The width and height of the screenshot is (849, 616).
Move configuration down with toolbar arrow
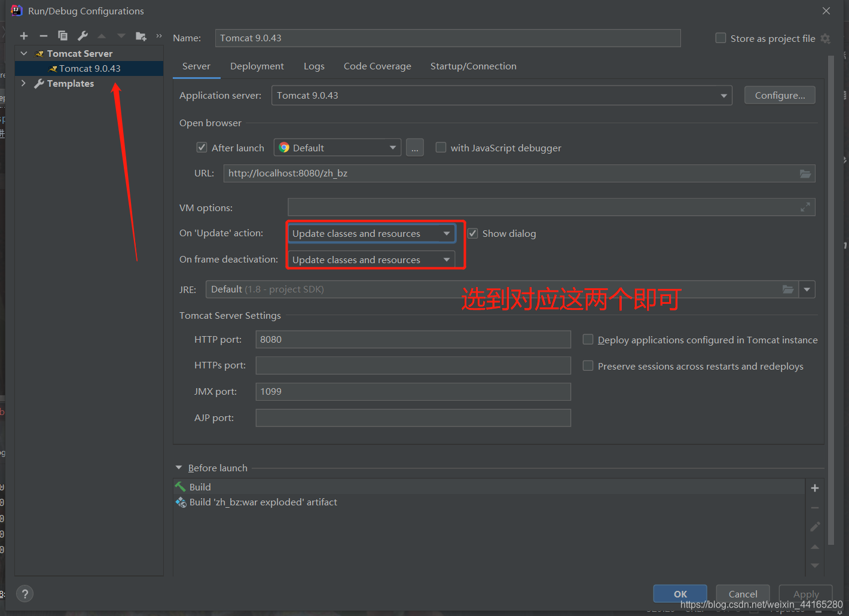tap(121, 36)
